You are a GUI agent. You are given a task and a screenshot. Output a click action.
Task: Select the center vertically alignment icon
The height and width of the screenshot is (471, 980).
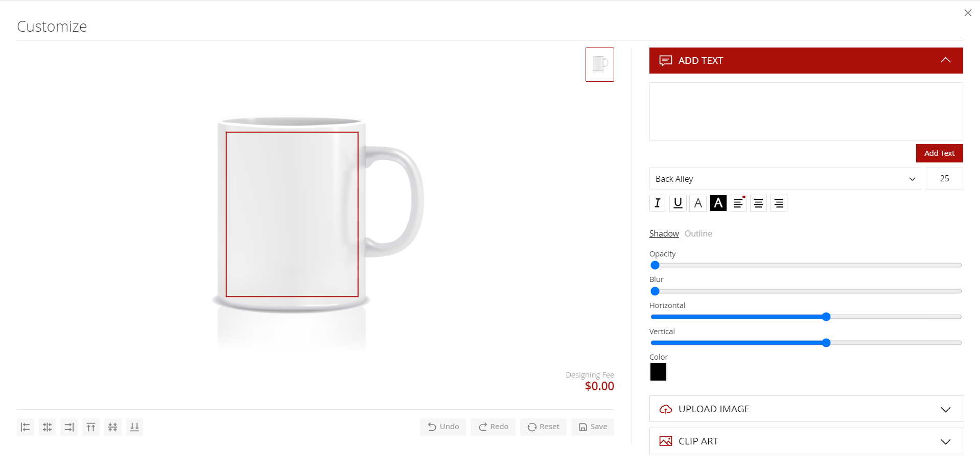tap(113, 427)
